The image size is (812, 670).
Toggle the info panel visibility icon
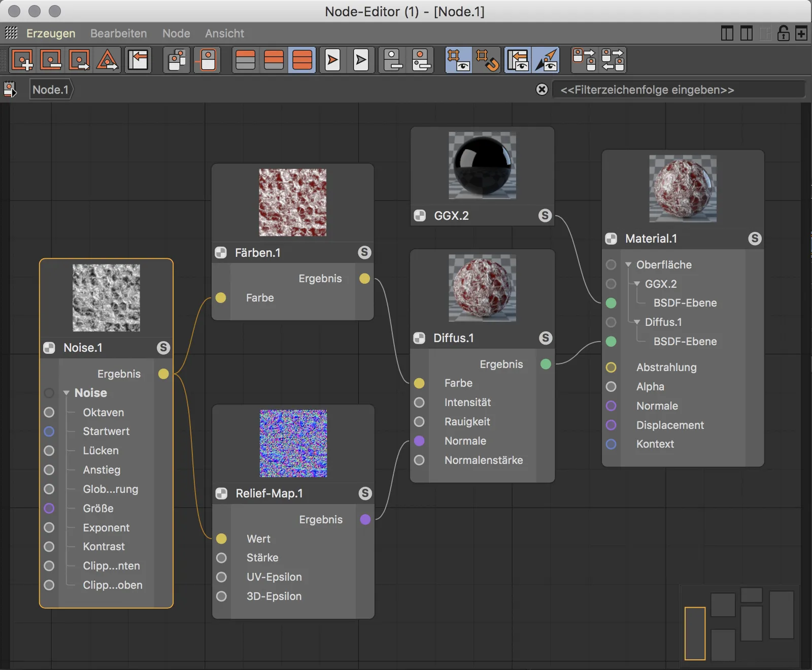coord(518,60)
